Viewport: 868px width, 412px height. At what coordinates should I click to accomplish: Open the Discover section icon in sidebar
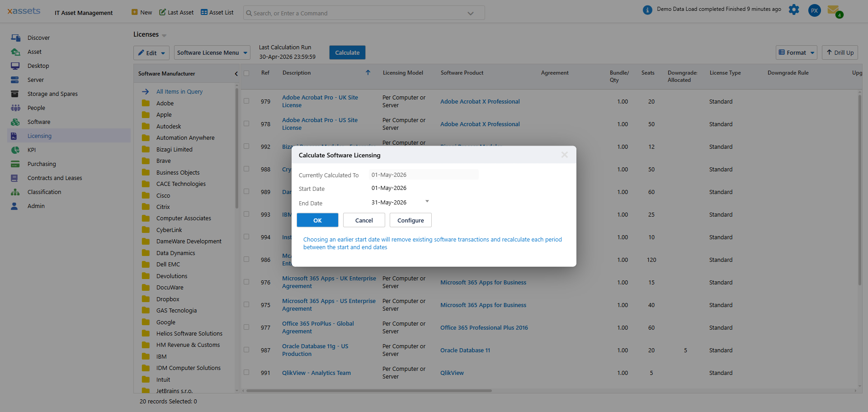click(16, 38)
